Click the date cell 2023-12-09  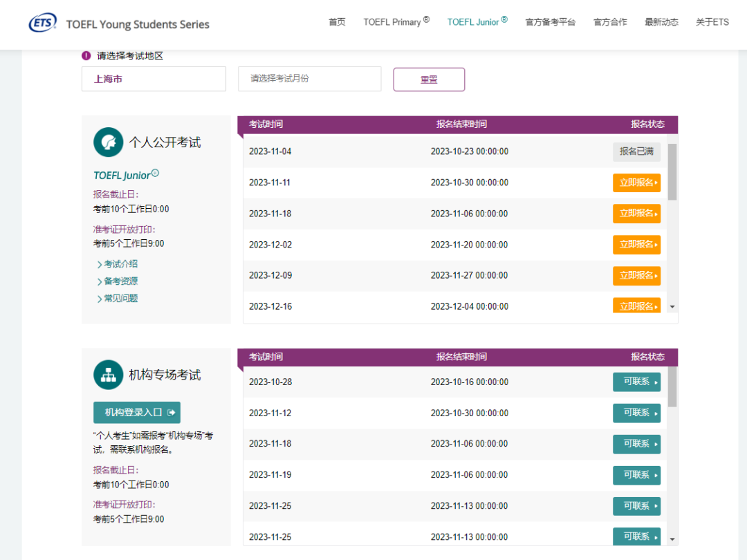click(270, 275)
